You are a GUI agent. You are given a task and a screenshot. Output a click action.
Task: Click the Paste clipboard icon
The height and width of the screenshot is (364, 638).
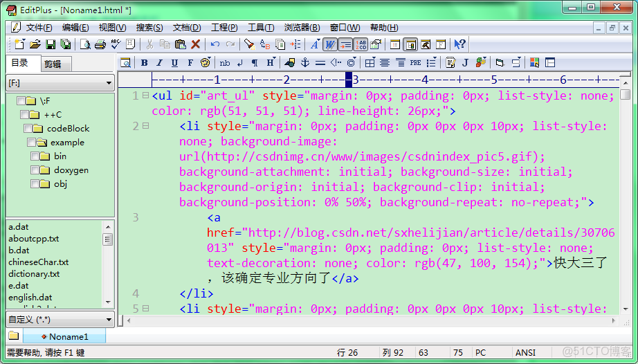[x=180, y=44]
